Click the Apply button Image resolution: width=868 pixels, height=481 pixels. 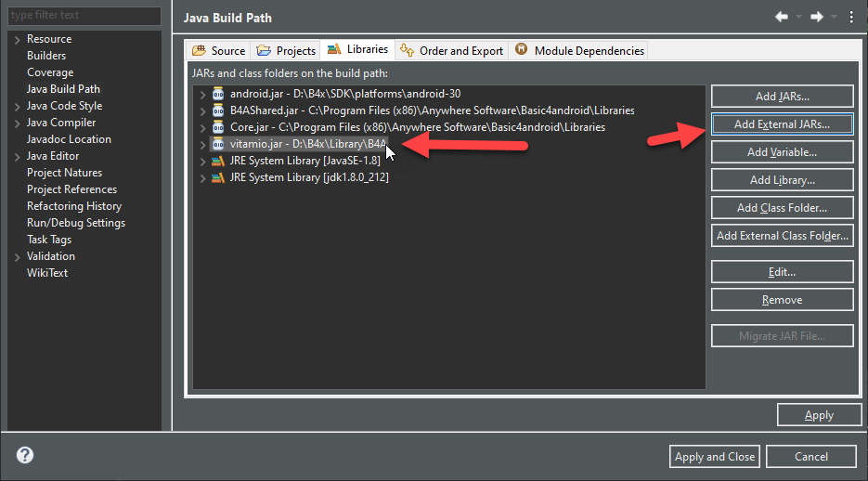tap(820, 415)
